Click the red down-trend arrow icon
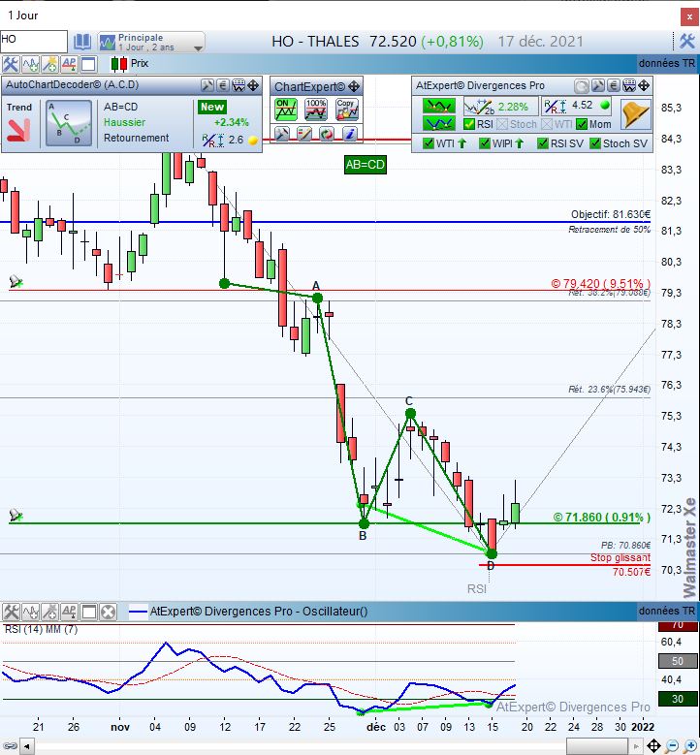 click(x=18, y=130)
